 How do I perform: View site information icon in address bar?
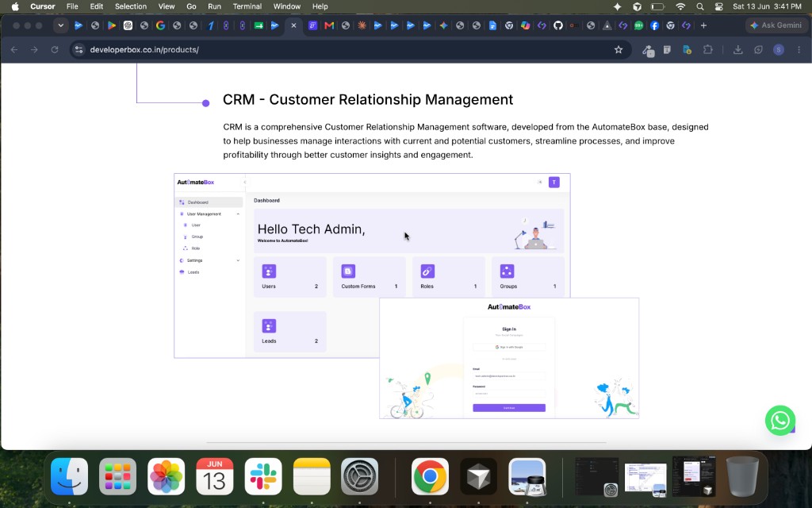[x=79, y=50]
